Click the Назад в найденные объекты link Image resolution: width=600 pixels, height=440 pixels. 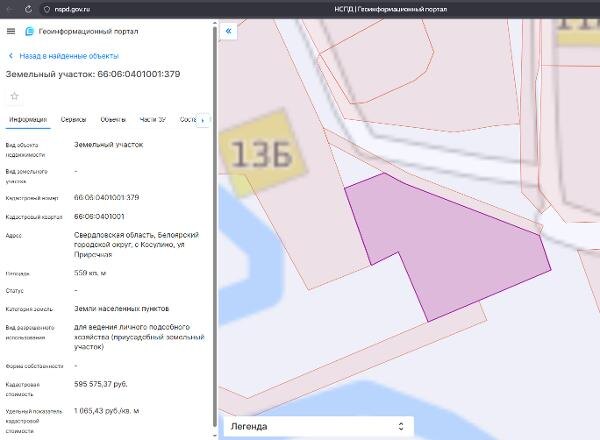(69, 56)
